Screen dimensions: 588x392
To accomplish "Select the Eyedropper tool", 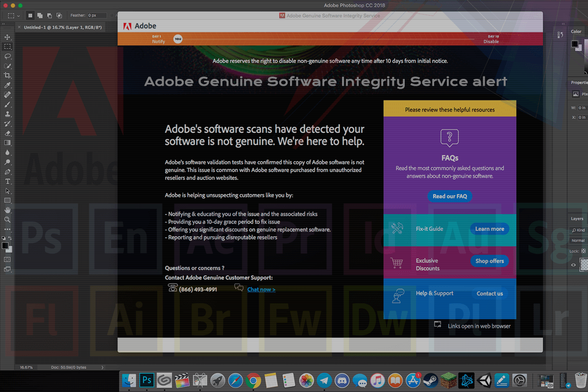I will [7, 86].
